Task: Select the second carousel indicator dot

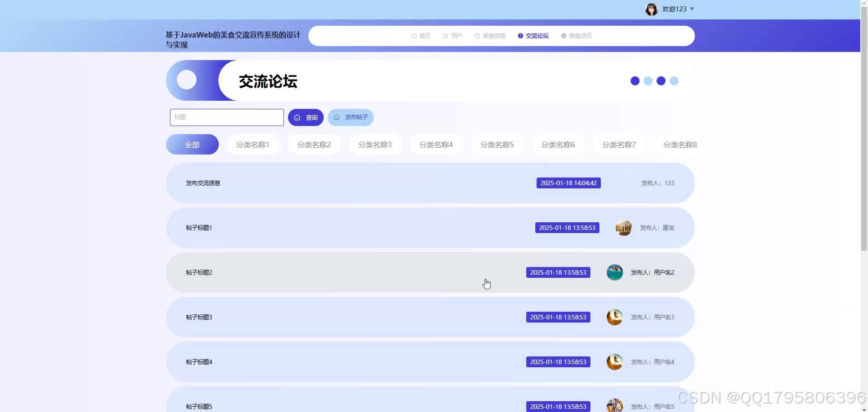Action: click(648, 81)
